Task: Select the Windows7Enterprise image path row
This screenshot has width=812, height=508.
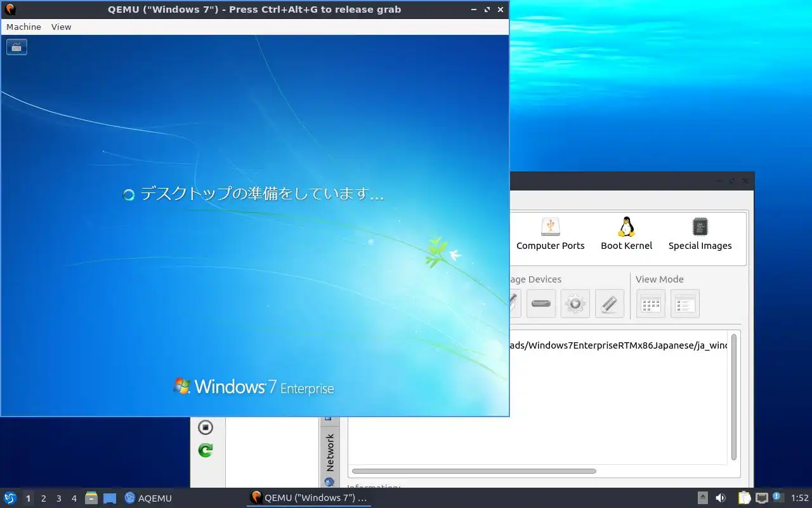Action: click(619, 345)
